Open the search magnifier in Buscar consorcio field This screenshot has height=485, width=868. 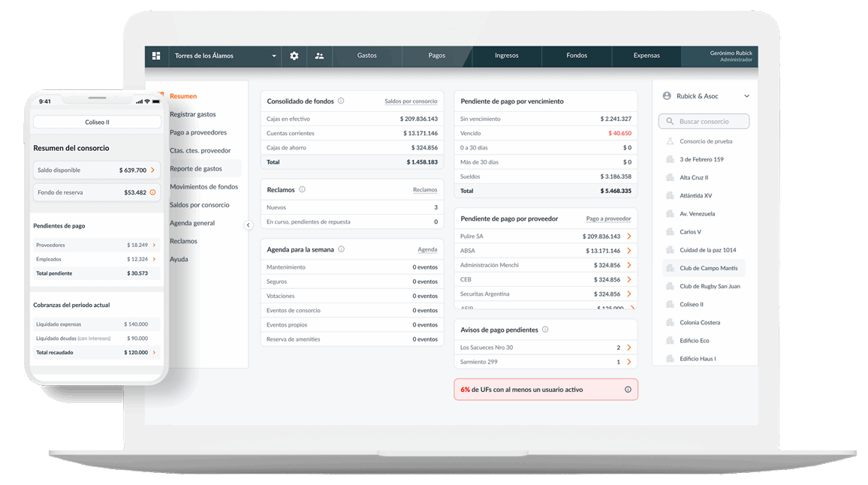click(670, 121)
